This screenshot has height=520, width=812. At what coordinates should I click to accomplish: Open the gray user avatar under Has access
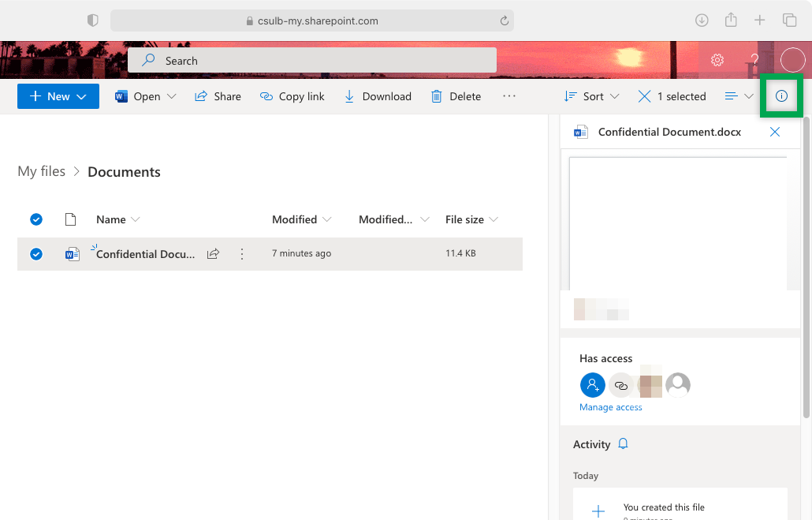678,385
